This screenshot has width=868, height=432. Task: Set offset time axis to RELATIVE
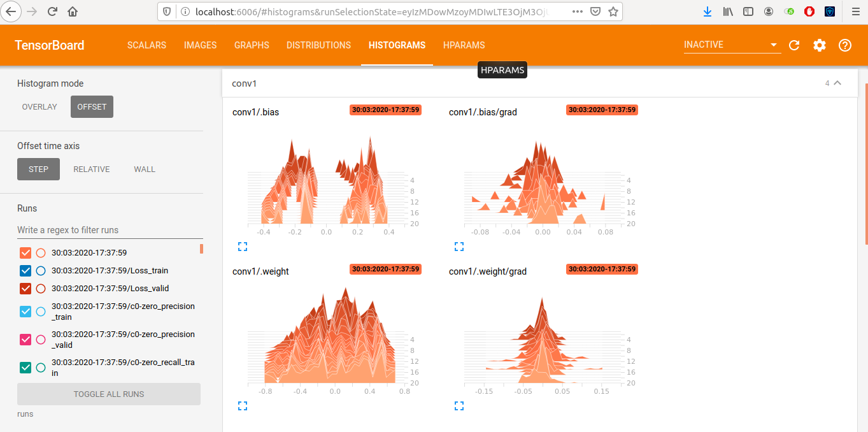[x=92, y=169]
